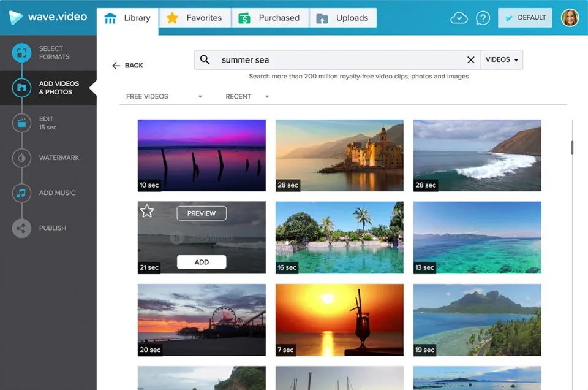Open the cloud sync icon
Viewport: 588px width, 390px height.
[x=459, y=18]
